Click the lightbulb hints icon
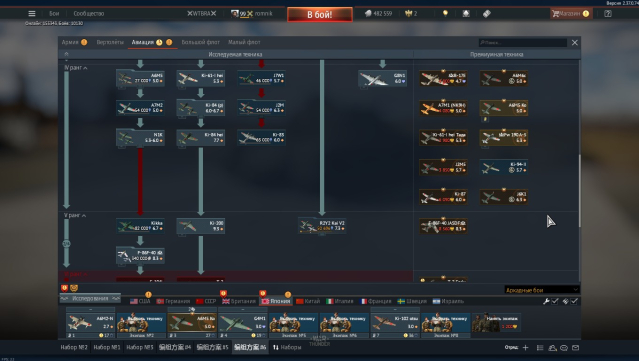The height and width of the screenshot is (361, 639). pyautogui.click(x=445, y=13)
